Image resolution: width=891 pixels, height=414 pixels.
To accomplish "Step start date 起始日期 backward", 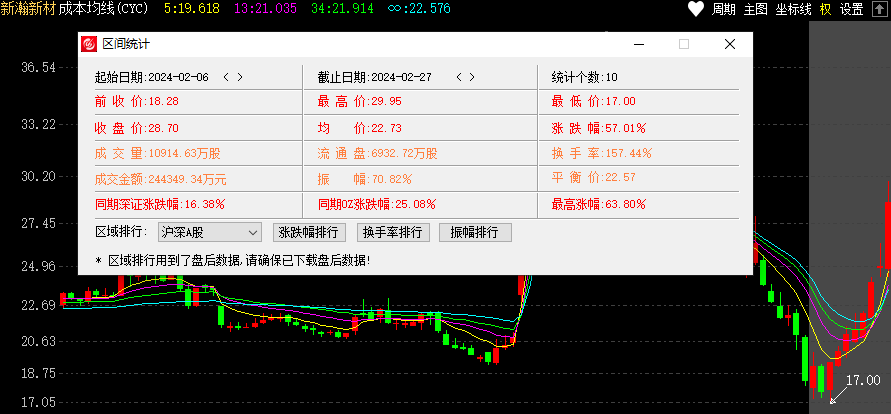I will 226,77.
